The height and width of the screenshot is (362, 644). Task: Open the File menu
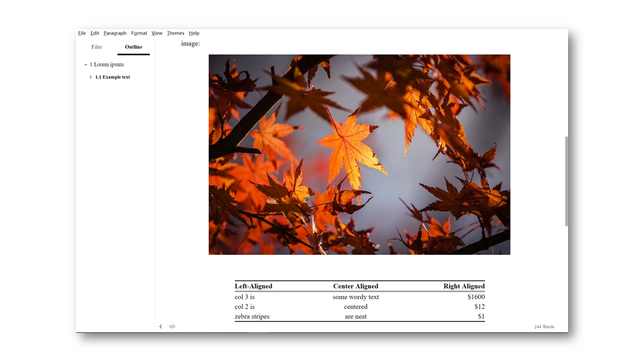click(x=82, y=33)
